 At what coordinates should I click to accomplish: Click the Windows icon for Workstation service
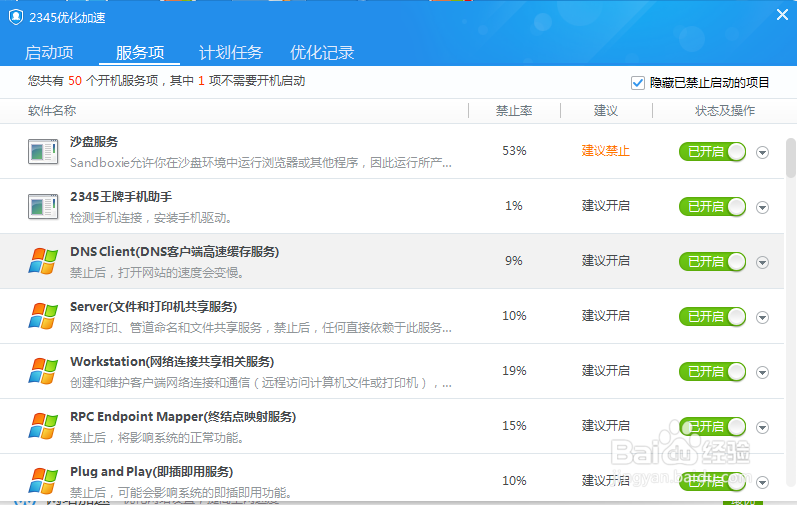[x=43, y=371]
